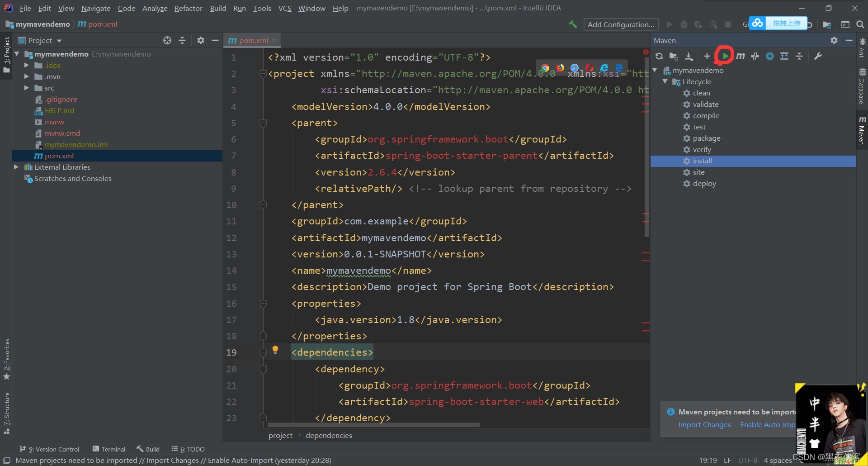Open the Build menu
Viewport: 868px width, 466px height.
pyautogui.click(x=218, y=8)
